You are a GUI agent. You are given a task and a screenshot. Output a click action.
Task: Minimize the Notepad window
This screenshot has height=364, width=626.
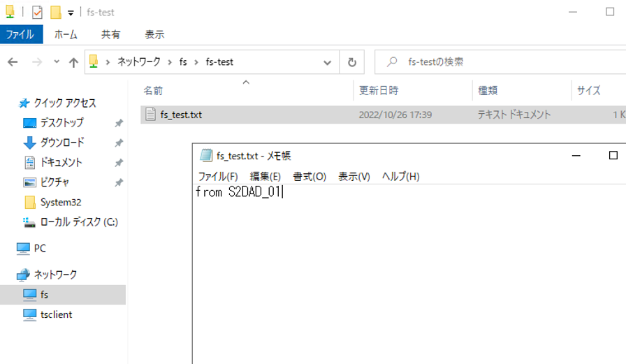(576, 155)
